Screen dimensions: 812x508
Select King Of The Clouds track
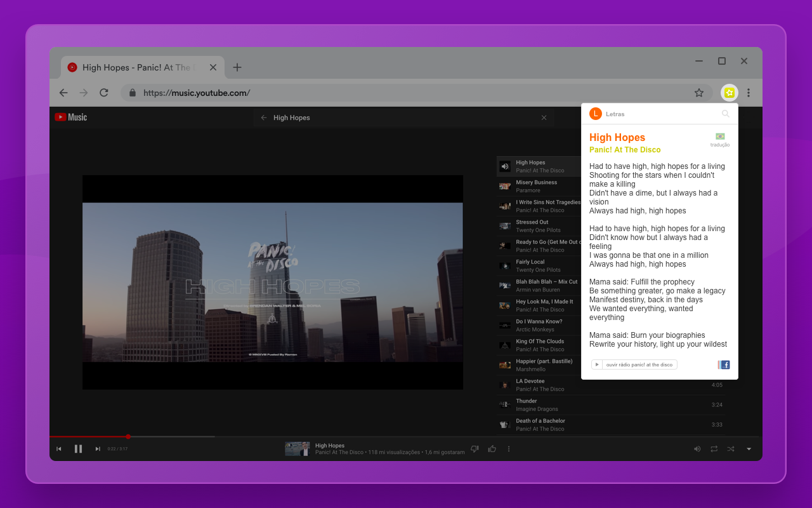pyautogui.click(x=539, y=345)
